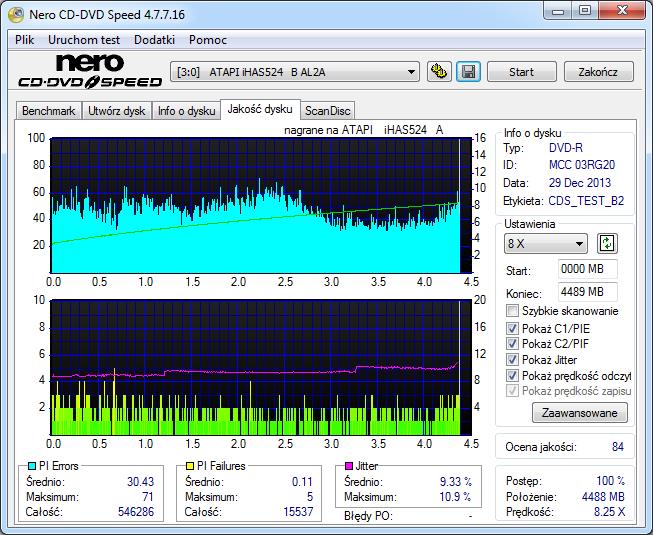Click the Jitter average 9.33 % value
The image size is (653, 535).
tap(456, 482)
